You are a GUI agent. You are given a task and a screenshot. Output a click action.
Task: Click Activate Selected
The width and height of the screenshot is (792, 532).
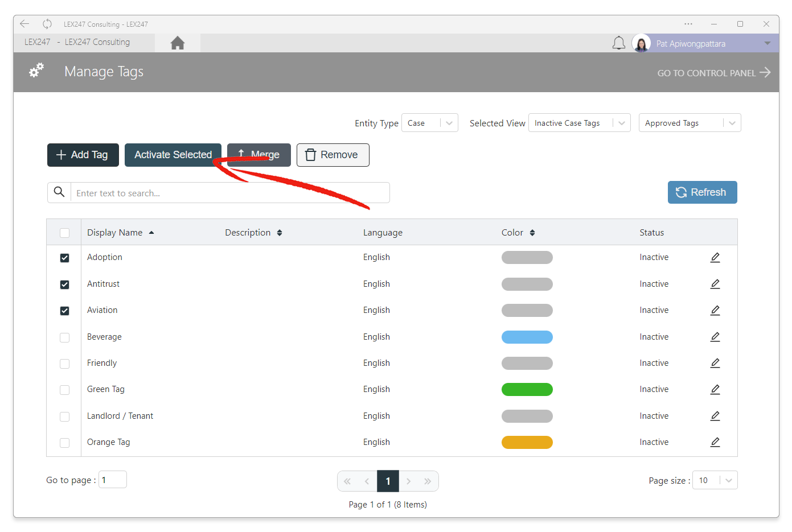tap(173, 155)
